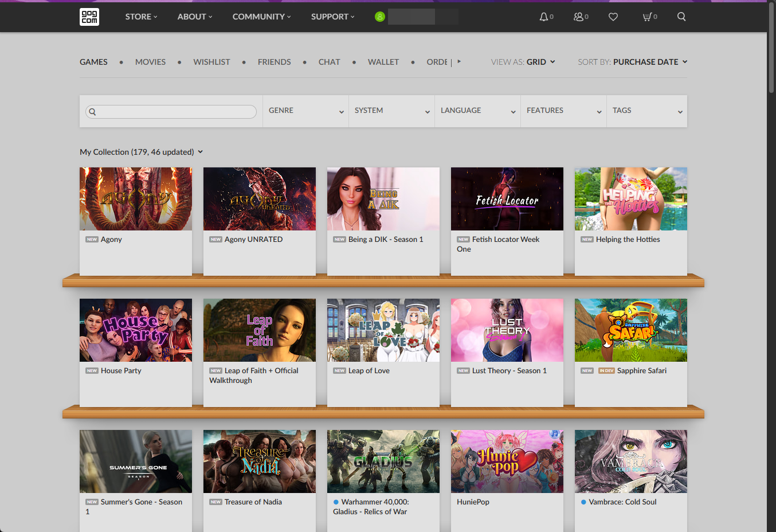776x532 pixels.
Task: Click the Treasure of Nadia title
Action: (x=253, y=502)
